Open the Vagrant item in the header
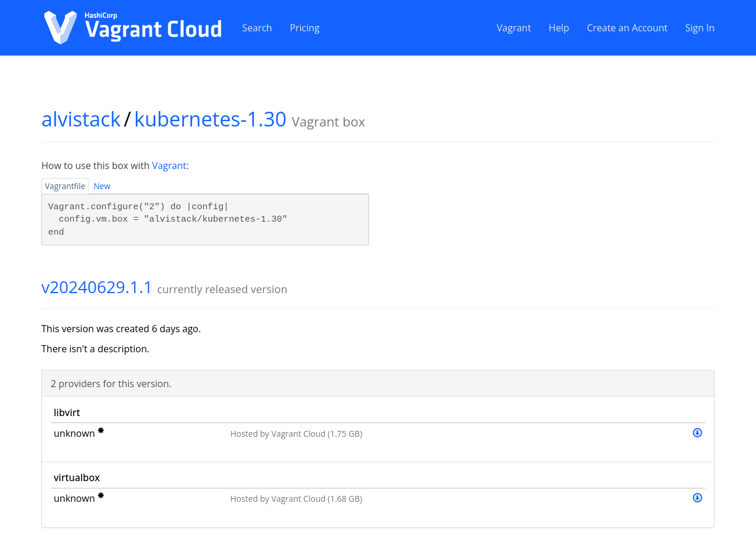 [513, 28]
